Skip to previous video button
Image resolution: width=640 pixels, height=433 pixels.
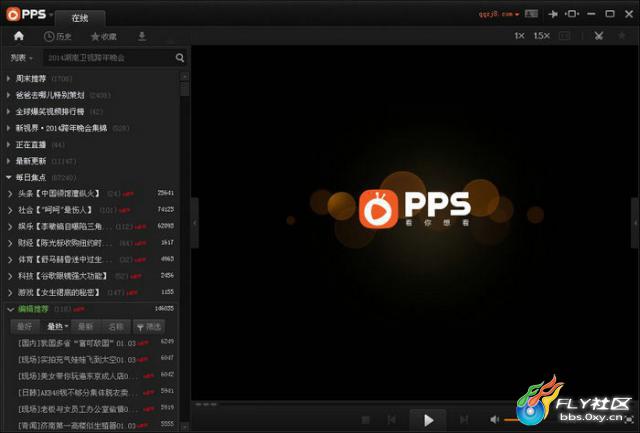pos(391,420)
